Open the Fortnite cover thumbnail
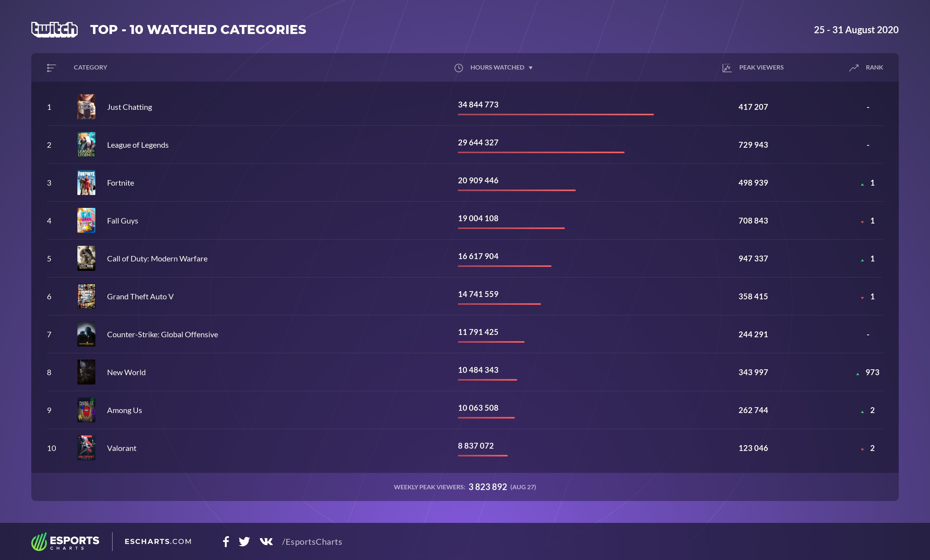Image resolution: width=930 pixels, height=560 pixels. coord(86,182)
